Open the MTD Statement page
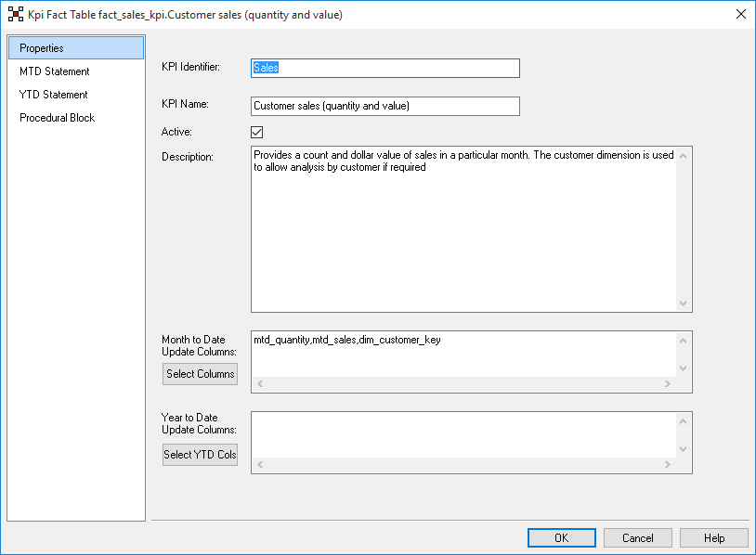Viewport: 756px width, 555px height. pos(55,71)
